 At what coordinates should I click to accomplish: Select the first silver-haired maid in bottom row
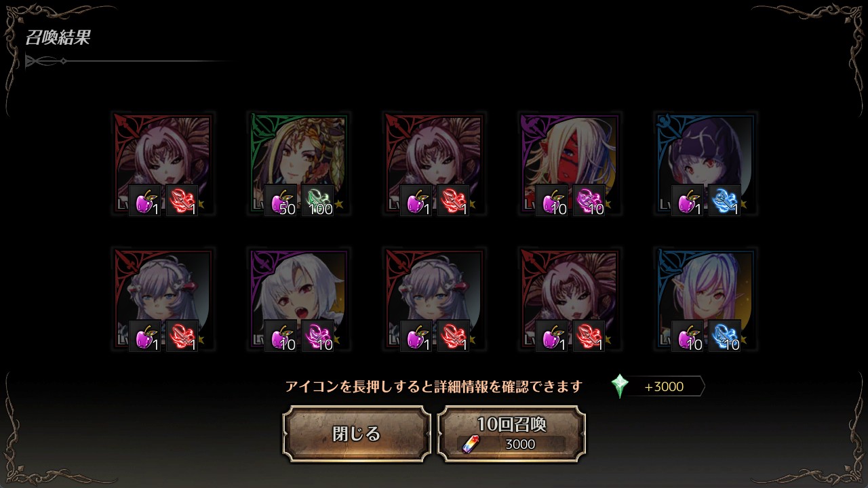(x=163, y=300)
